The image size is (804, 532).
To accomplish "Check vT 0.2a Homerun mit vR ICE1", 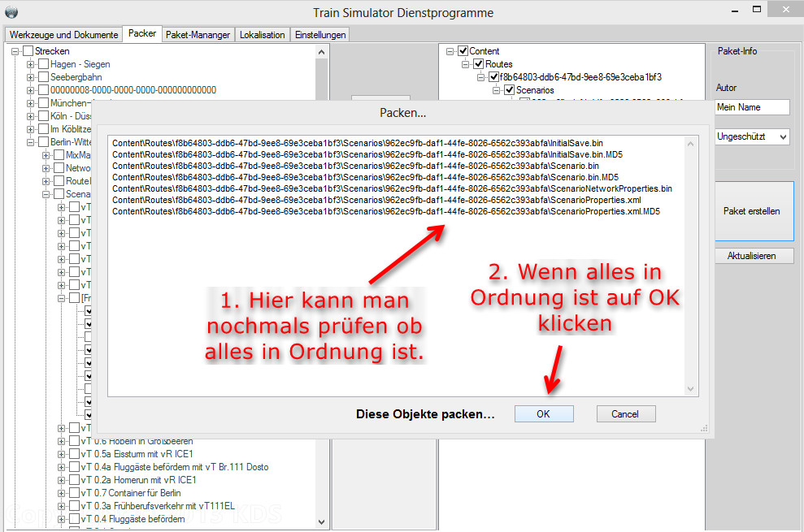I will click(74, 480).
